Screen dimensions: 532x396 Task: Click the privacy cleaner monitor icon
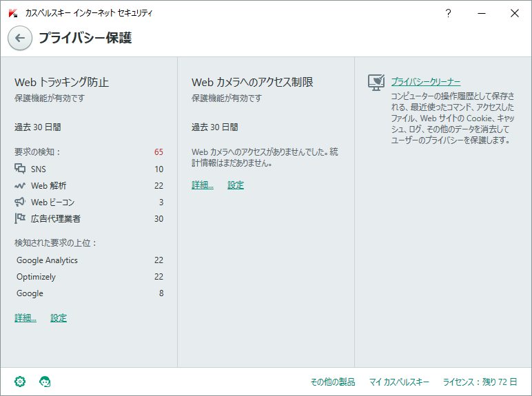376,83
